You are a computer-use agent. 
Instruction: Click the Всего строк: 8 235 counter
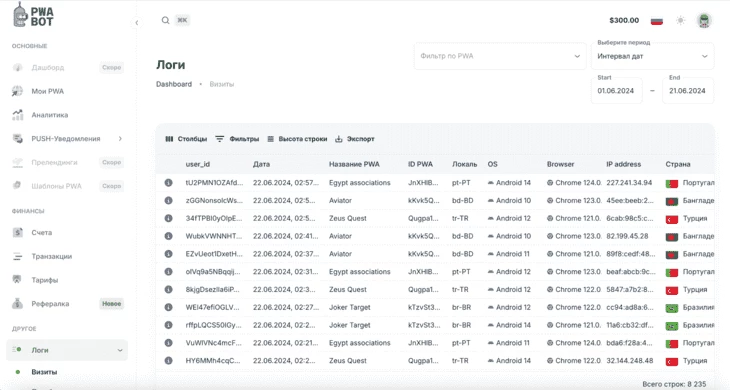(x=674, y=384)
